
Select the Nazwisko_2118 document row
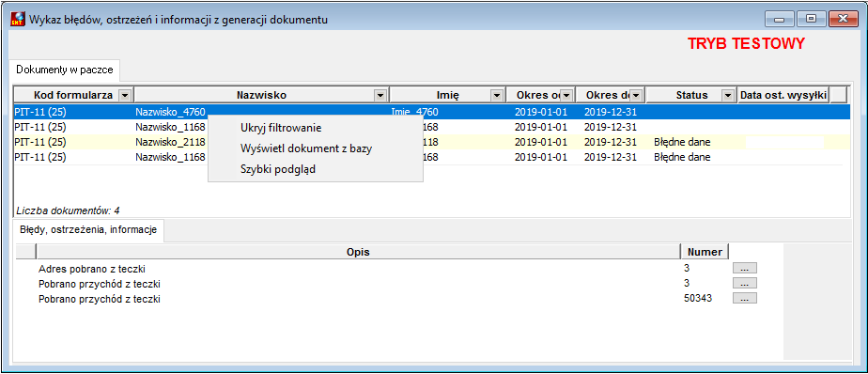point(428,142)
